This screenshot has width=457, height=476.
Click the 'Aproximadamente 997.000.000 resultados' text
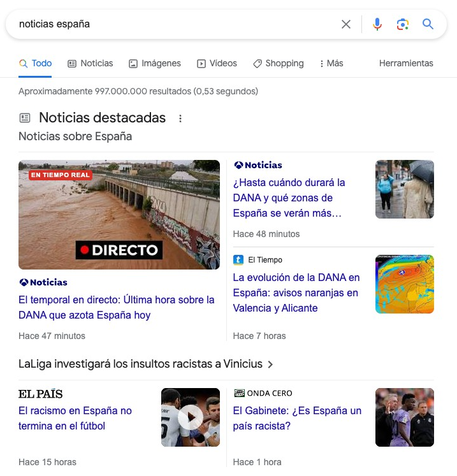(138, 91)
